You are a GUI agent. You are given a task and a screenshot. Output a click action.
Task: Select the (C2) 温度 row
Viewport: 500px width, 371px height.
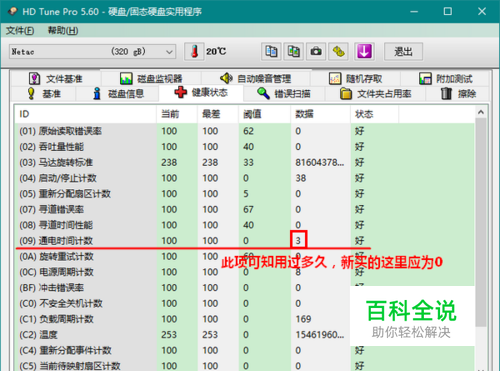coord(245,335)
